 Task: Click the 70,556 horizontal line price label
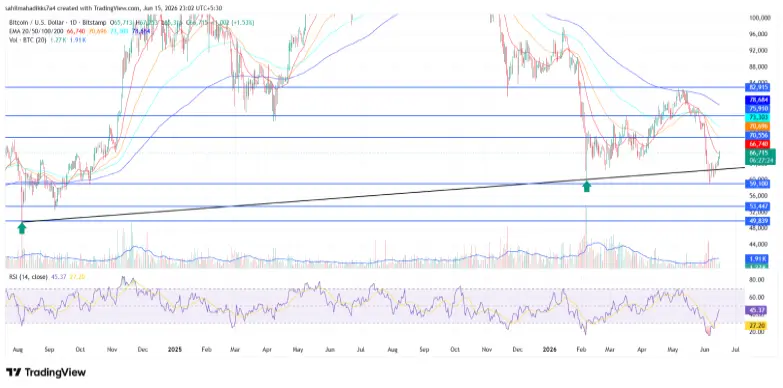pyautogui.click(x=758, y=135)
